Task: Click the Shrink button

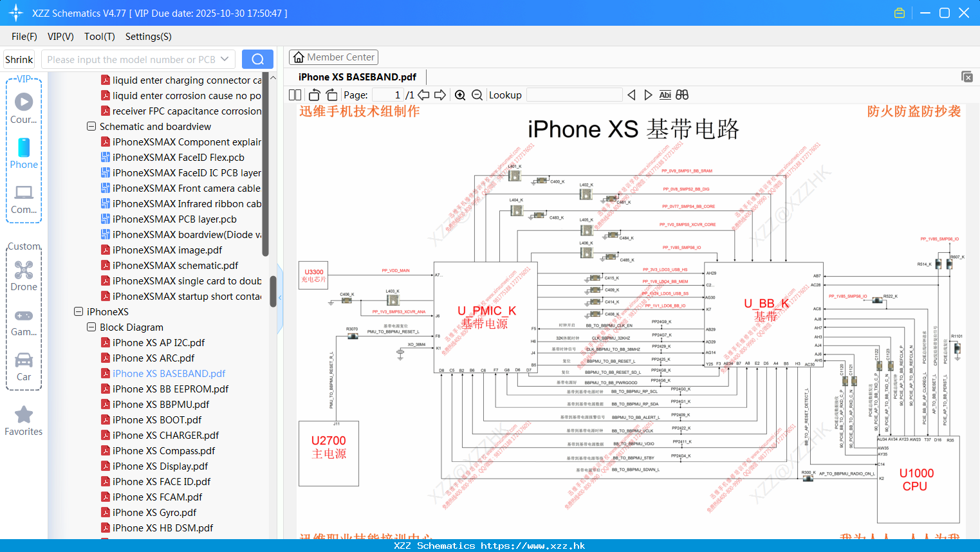Action: 19,59
